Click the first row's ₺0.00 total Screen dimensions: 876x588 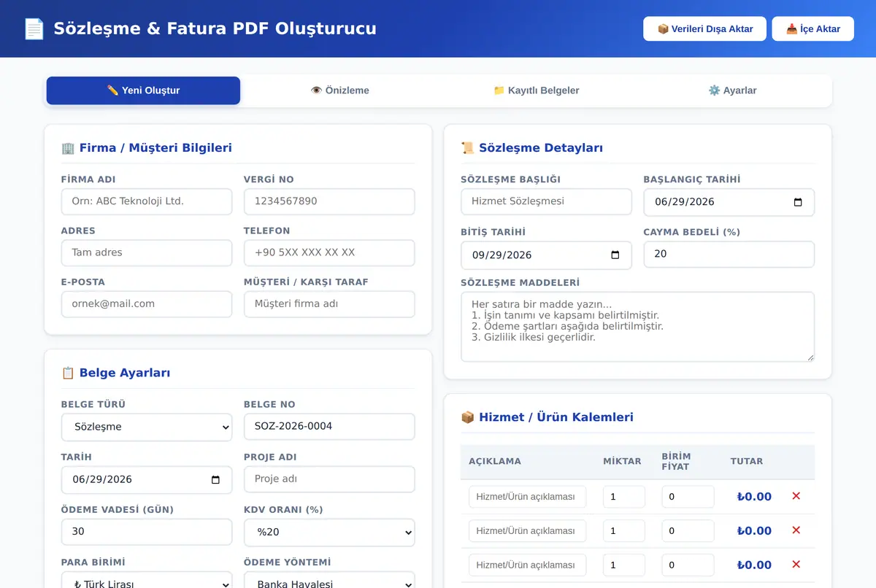pos(754,497)
